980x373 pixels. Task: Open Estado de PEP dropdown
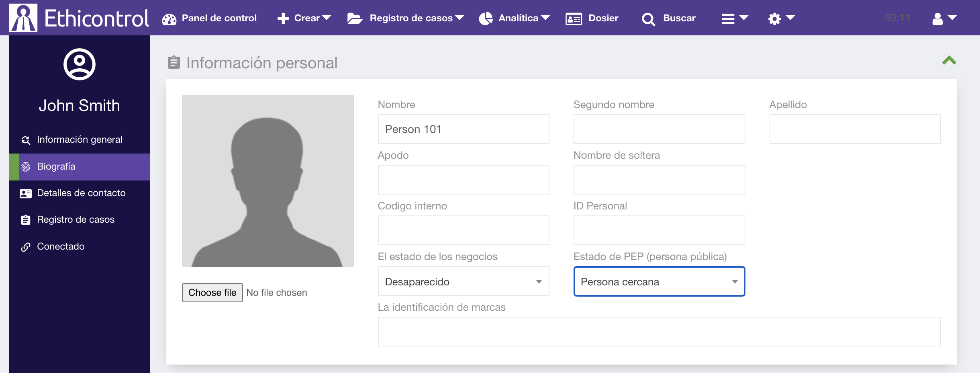pyautogui.click(x=659, y=281)
